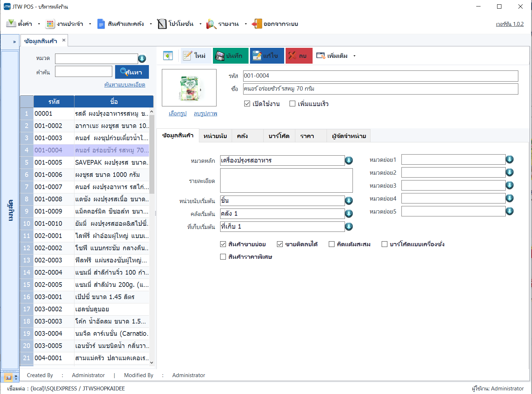
Task: Click the เวอร์ชัน 1.0.2 version link
Action: pyautogui.click(x=510, y=24)
